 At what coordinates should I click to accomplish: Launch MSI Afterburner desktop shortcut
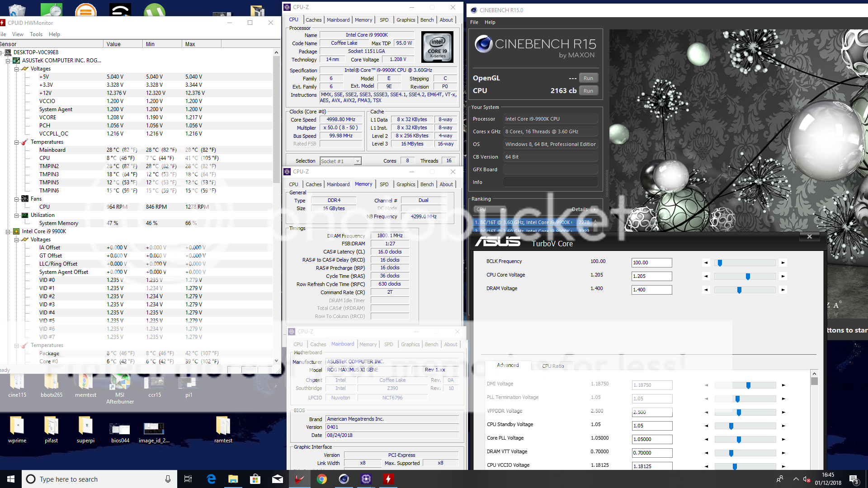pos(120,389)
